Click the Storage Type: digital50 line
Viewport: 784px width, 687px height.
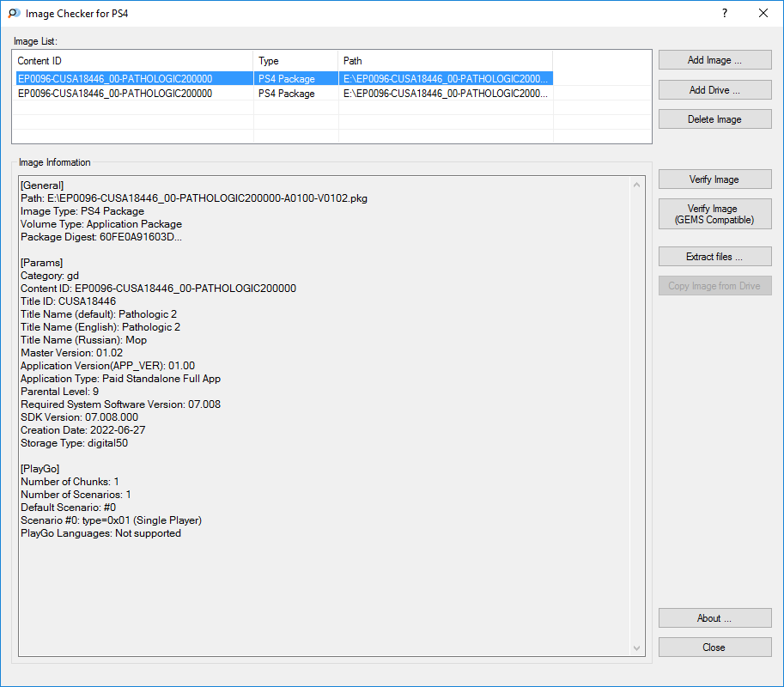pos(74,443)
